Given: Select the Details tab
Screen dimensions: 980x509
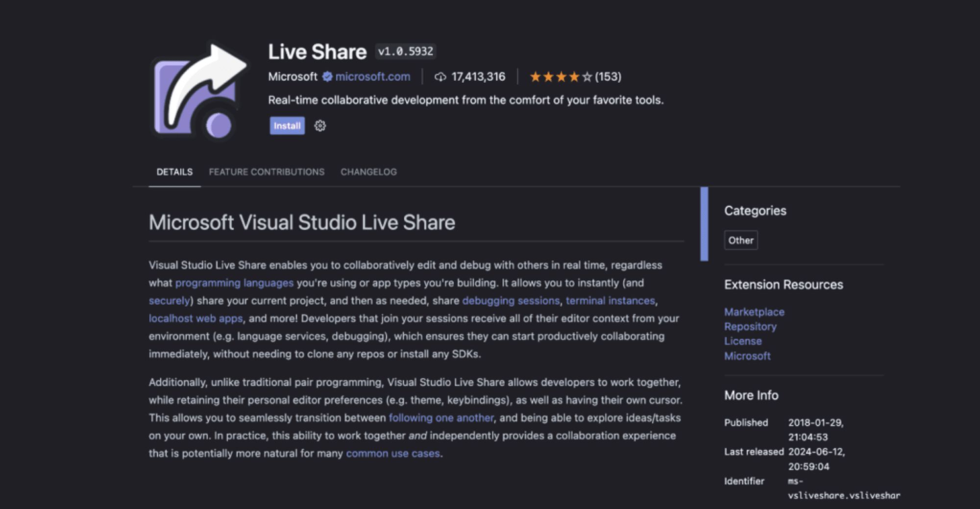Looking at the screenshot, I should point(174,172).
